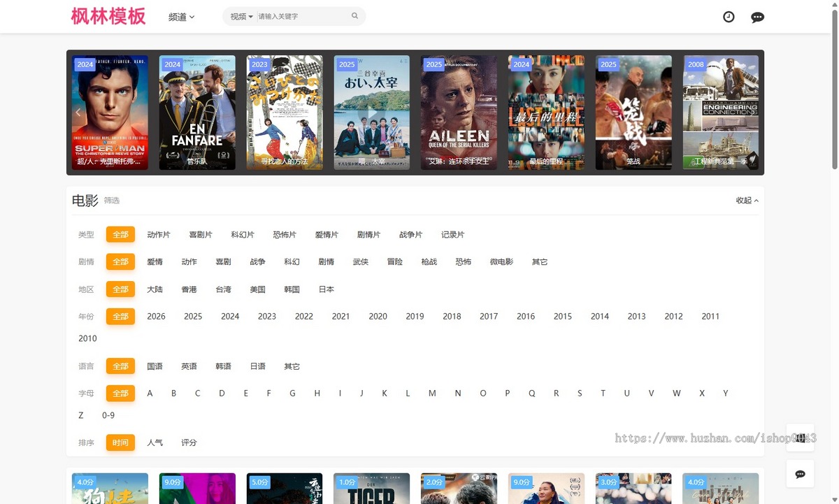
Task: Filter type by 记录片
Action: pyautogui.click(x=452, y=235)
